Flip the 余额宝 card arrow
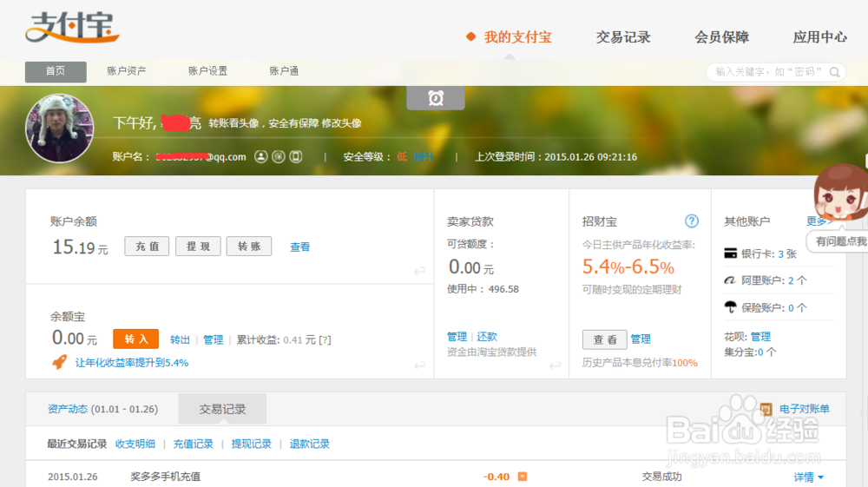 [419, 365]
